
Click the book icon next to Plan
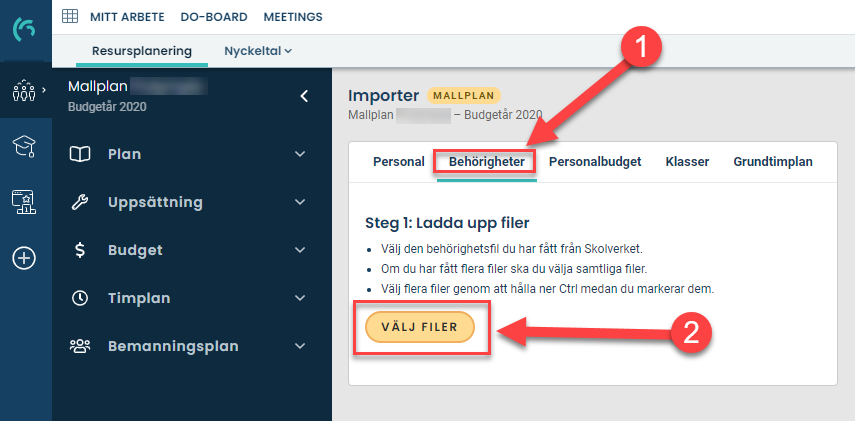tap(80, 154)
